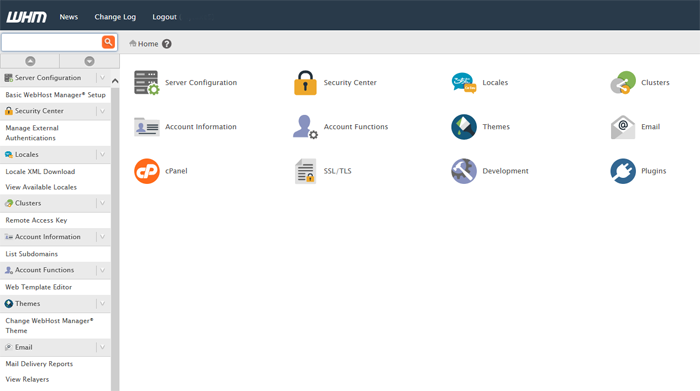
Task: Open the Plugins plug icon
Action: (623, 171)
